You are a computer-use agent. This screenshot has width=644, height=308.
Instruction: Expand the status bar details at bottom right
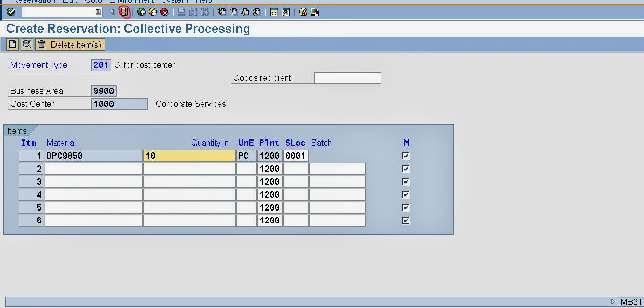point(613,301)
